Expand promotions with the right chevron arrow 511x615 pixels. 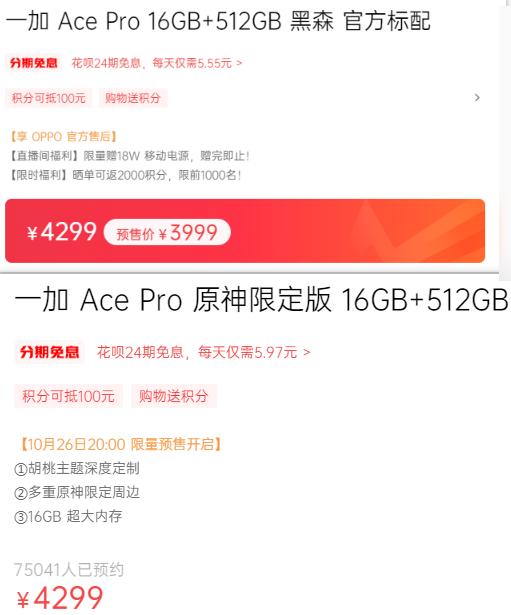[477, 98]
